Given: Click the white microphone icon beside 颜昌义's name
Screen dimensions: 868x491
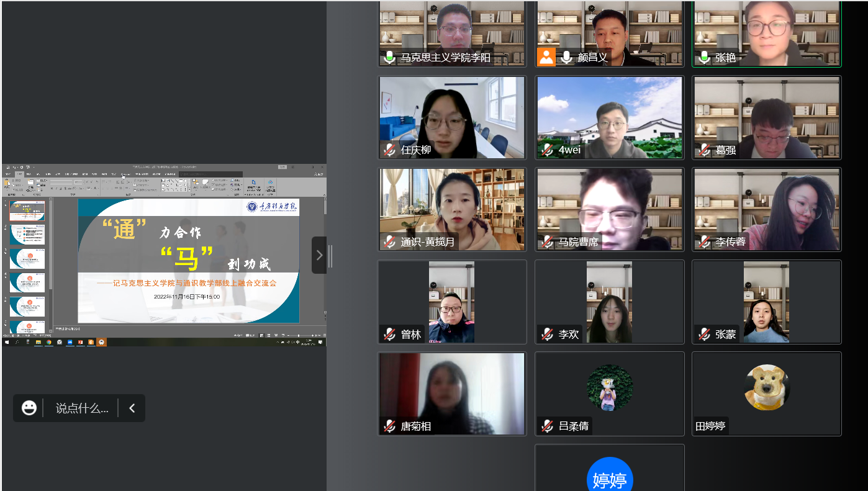Looking at the screenshot, I should coord(566,58).
